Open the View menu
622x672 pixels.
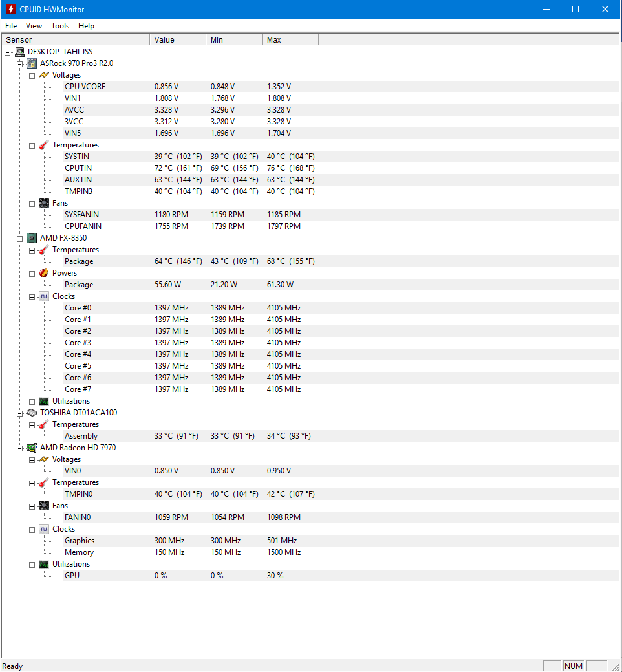click(34, 26)
